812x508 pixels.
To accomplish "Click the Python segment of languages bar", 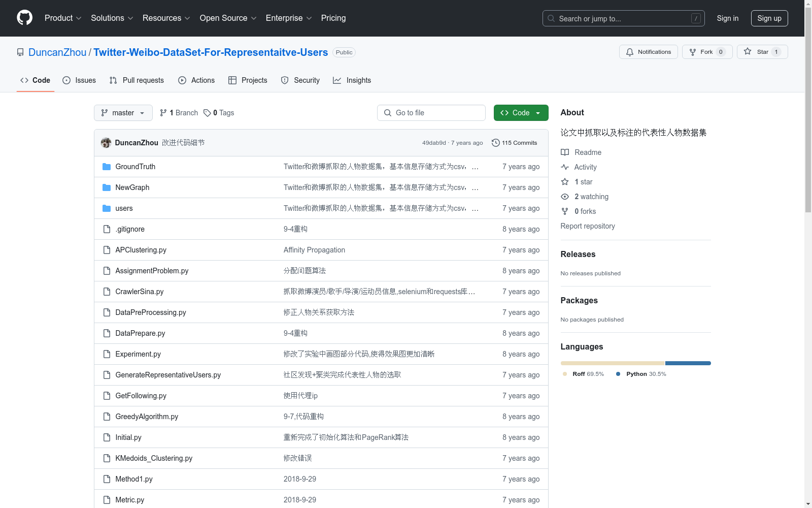I will click(688, 363).
